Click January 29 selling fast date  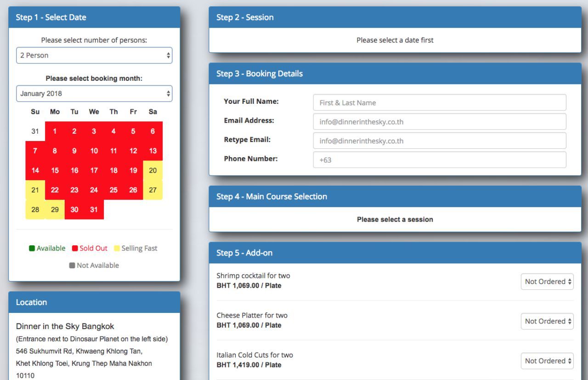point(55,210)
